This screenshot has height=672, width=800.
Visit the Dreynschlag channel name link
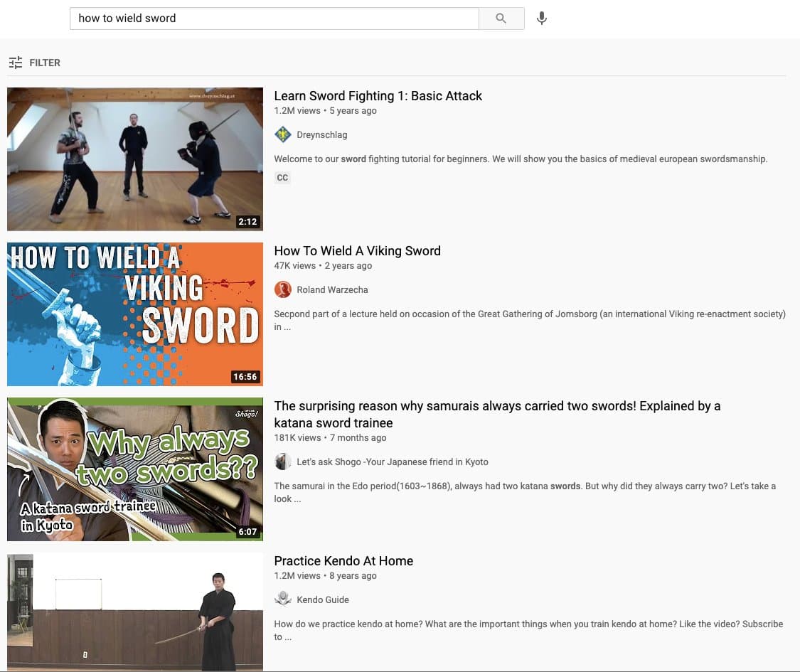click(x=322, y=134)
